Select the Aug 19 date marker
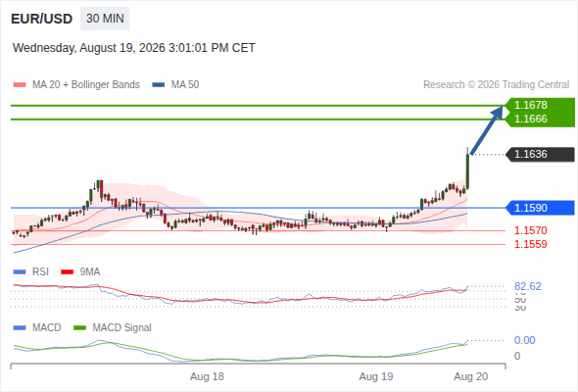The image size is (578, 392). point(376,376)
